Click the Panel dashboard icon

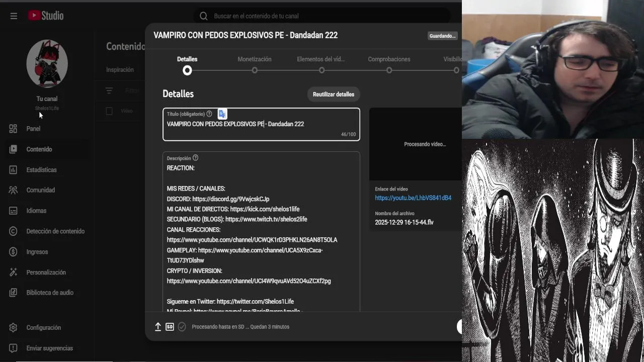point(13,129)
